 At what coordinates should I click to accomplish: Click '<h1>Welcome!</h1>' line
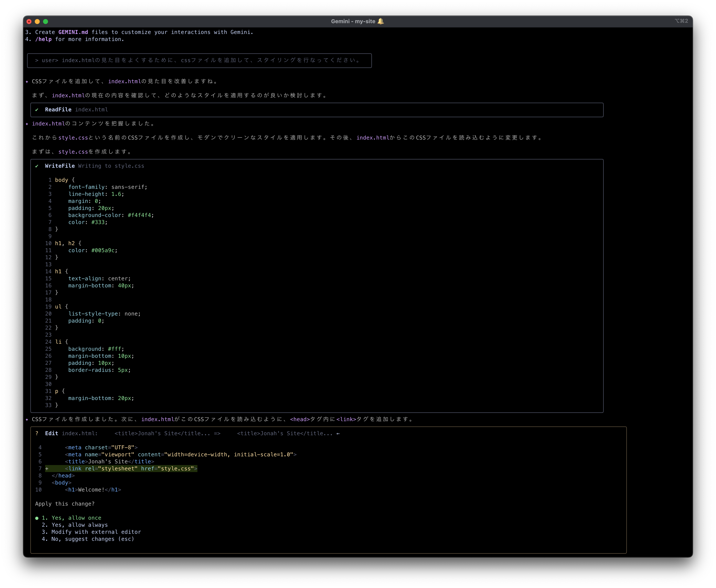tap(93, 490)
